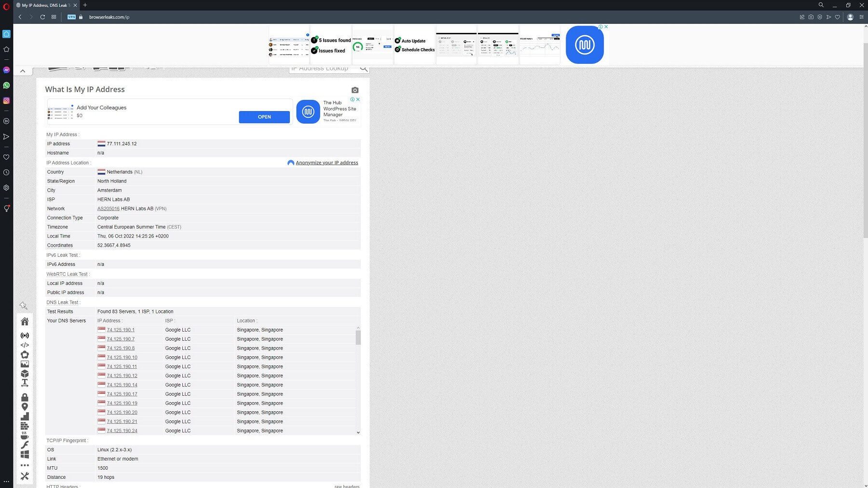The width and height of the screenshot is (868, 488).
Task: Open the Player in Opera sidebar
Action: click(6, 121)
